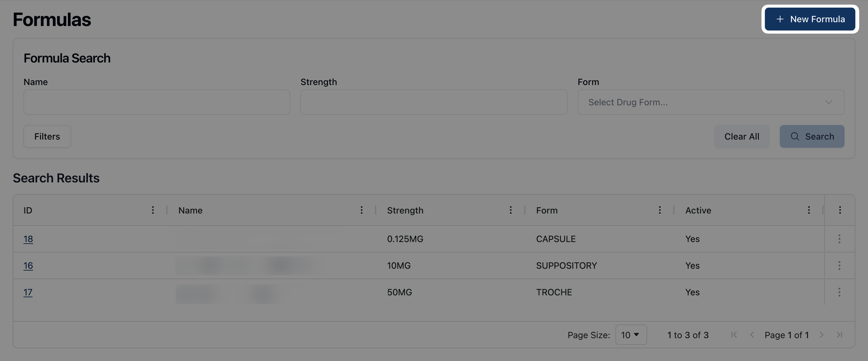Click the New Formula button

pyautogui.click(x=810, y=19)
